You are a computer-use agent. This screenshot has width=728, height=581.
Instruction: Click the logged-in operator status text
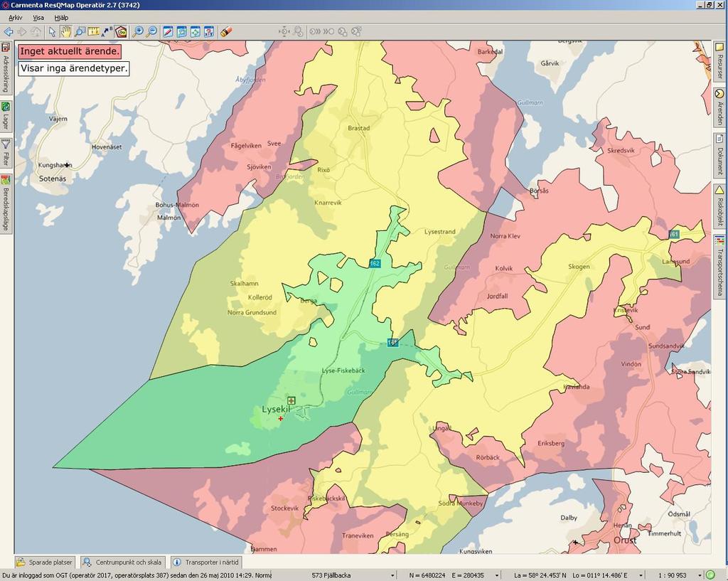[136, 575]
